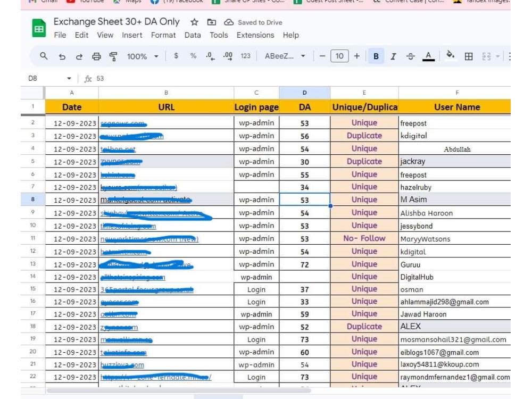Open the marketguest.com link in row 8

tap(145, 200)
